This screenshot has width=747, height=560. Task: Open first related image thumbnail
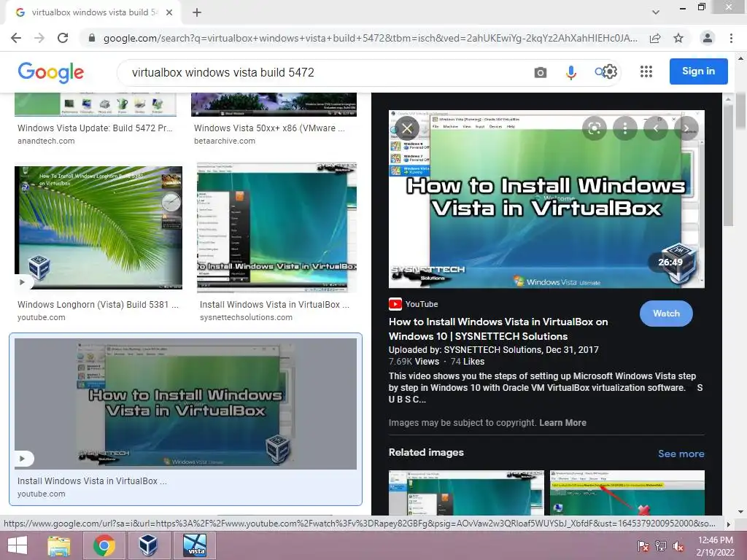point(466,492)
